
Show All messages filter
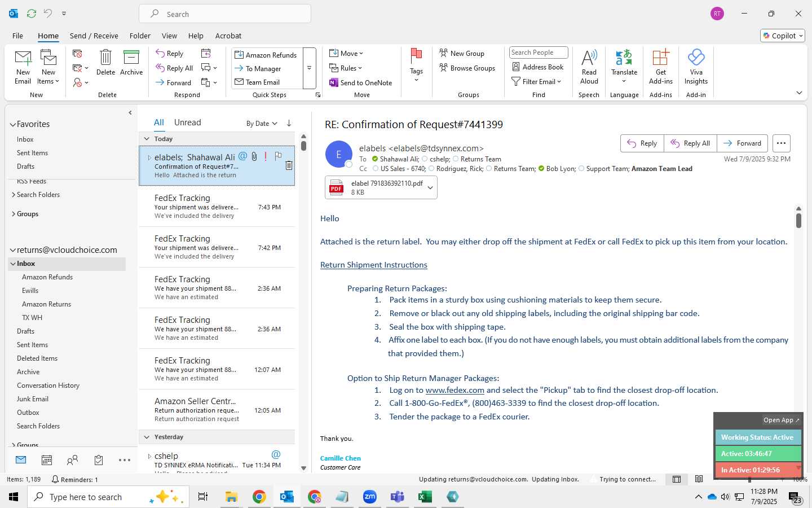coord(159,122)
